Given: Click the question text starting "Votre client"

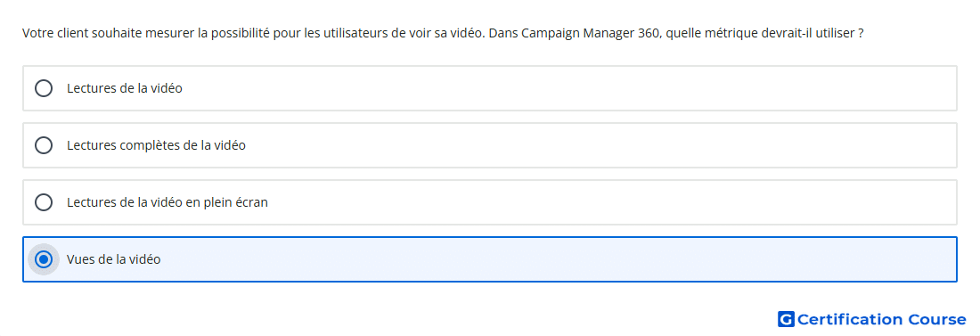Looking at the screenshot, I should tap(443, 33).
